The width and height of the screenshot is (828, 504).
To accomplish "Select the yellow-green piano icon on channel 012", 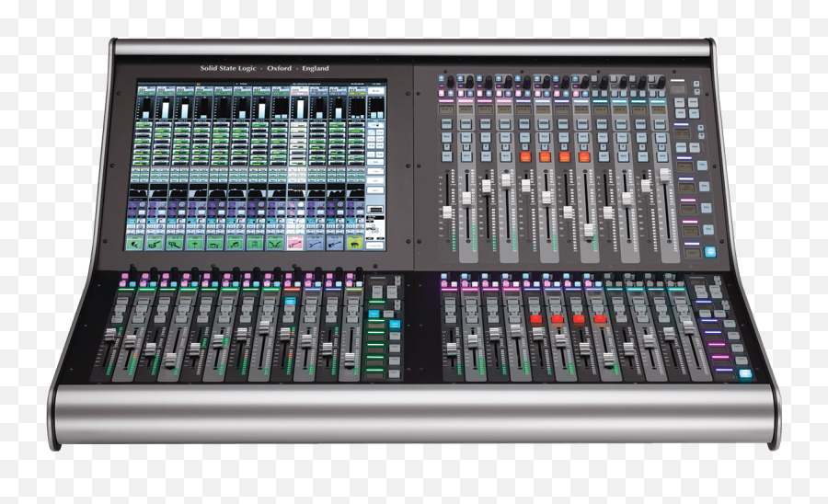I will pos(355,243).
